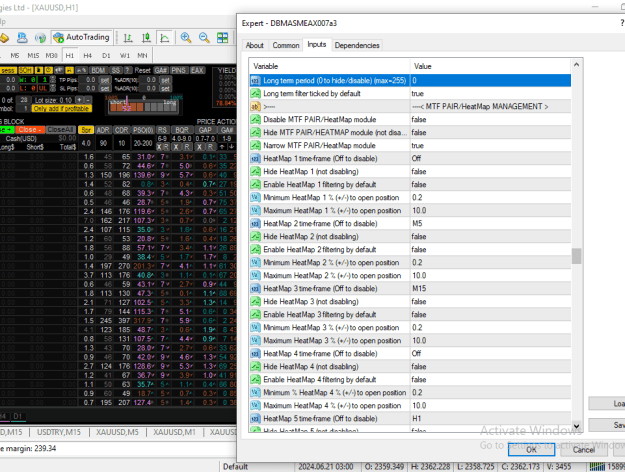Image resolution: width=625 pixels, height=472 pixels.
Task: Click the red Close - button
Action: [30, 130]
